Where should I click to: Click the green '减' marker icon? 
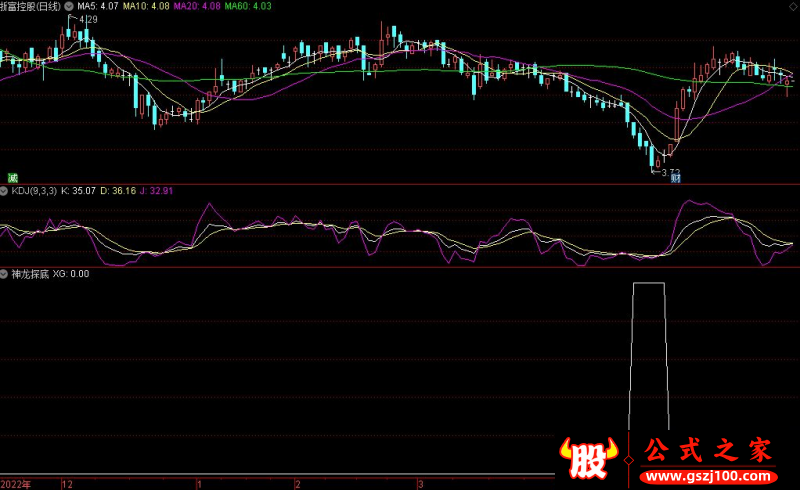coord(13,177)
